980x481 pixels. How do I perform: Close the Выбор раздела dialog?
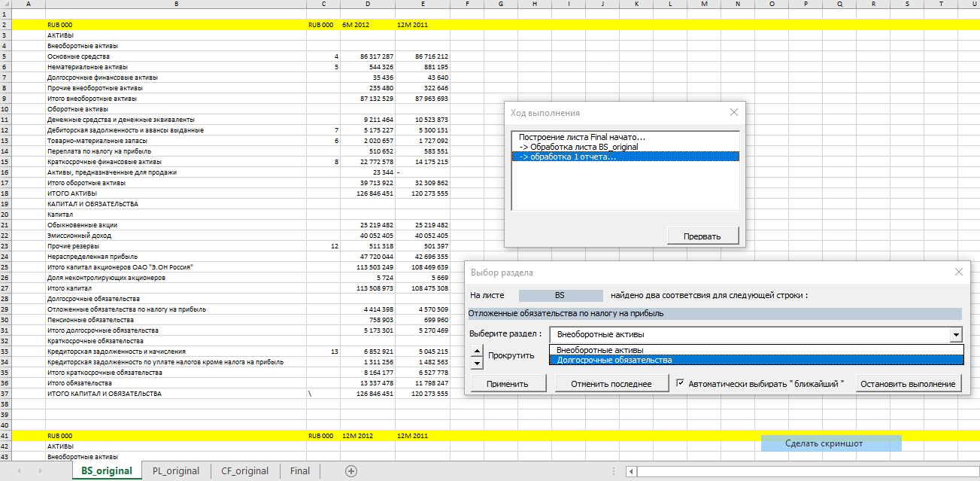pos(958,272)
